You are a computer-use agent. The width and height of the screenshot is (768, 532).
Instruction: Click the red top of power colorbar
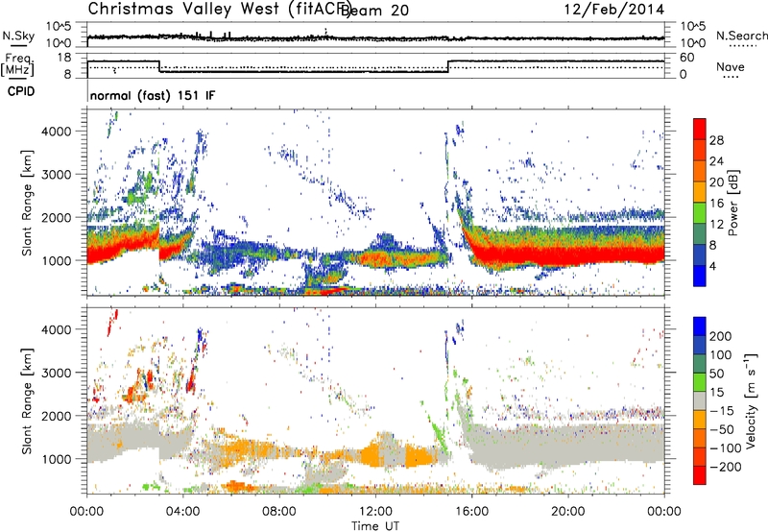point(700,129)
